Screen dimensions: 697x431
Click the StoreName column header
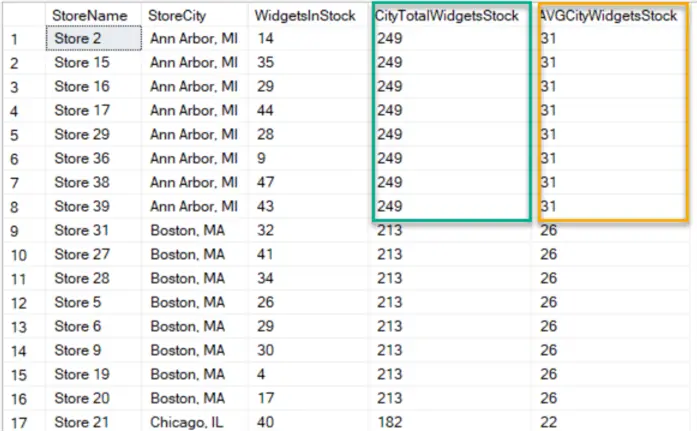coord(93,16)
